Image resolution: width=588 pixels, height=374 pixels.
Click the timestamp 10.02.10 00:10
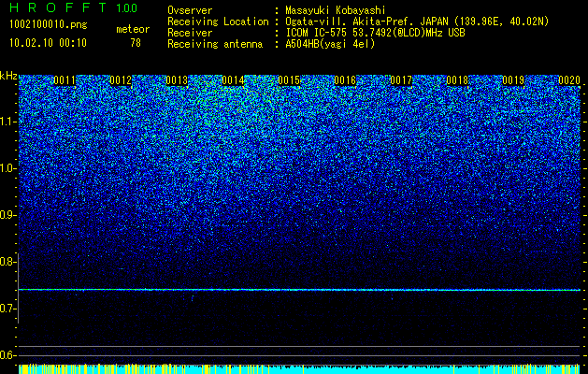coord(48,43)
